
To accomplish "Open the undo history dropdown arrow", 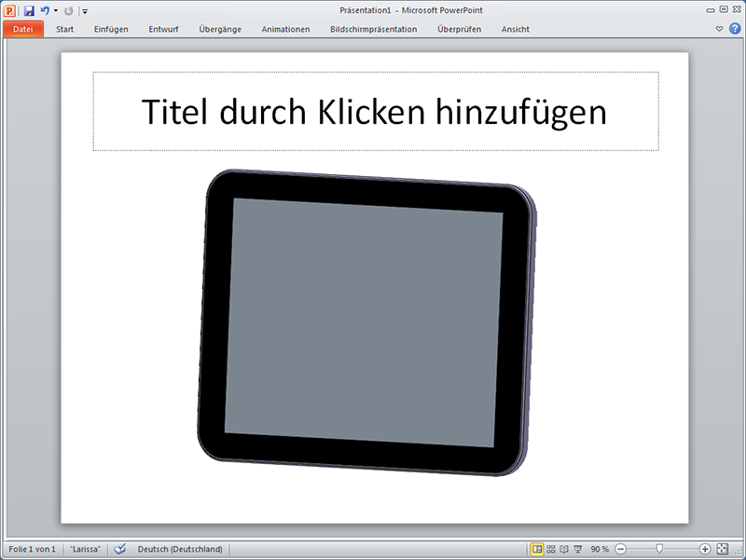I will pos(56,10).
